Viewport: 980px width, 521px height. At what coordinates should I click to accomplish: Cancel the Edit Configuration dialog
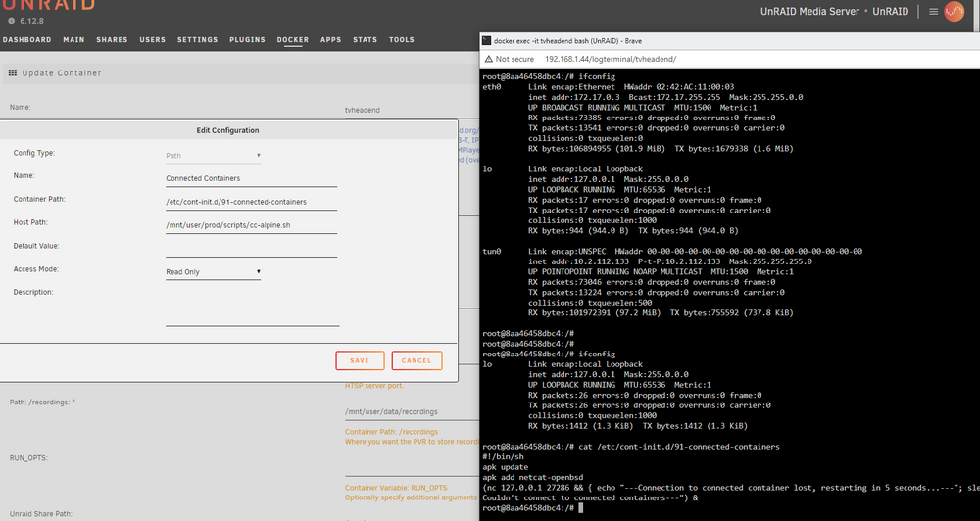click(x=416, y=360)
